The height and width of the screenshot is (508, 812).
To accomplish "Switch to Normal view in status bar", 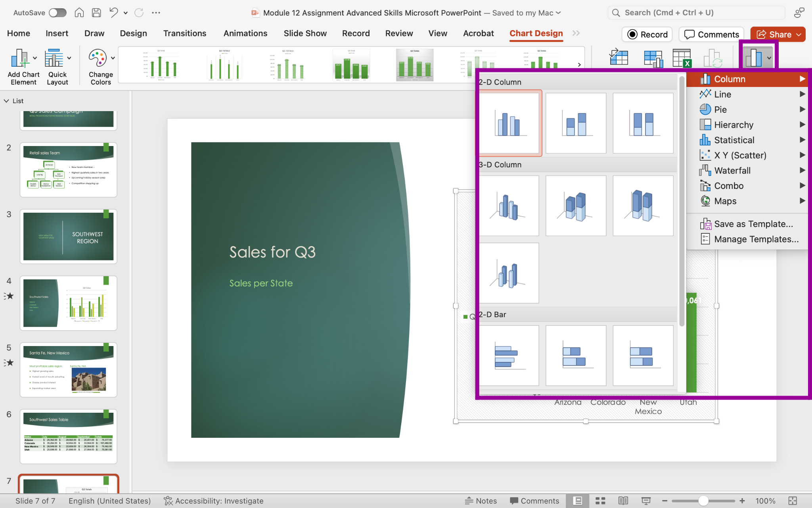I will tap(578, 501).
